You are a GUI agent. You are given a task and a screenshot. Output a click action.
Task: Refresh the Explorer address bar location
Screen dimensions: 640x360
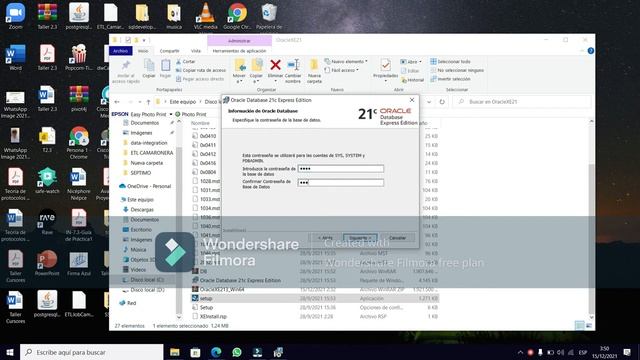442,102
